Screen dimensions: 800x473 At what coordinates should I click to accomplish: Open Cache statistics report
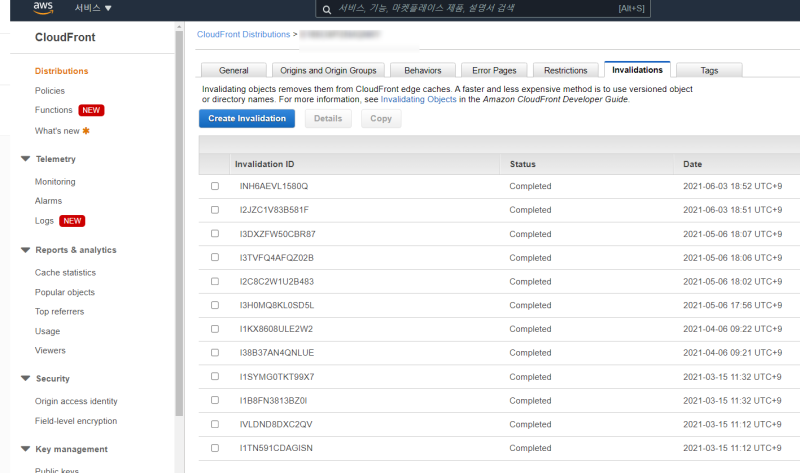(65, 272)
